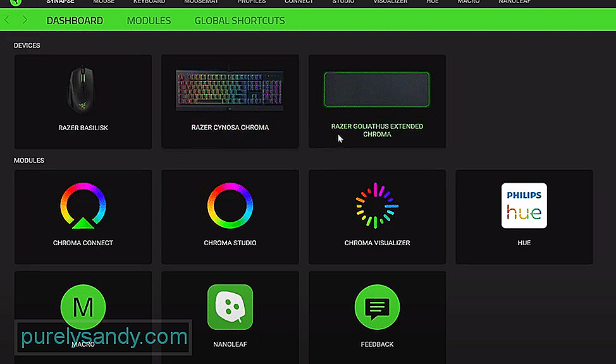
Task: Open the Macro module icon
Action: 83,306
